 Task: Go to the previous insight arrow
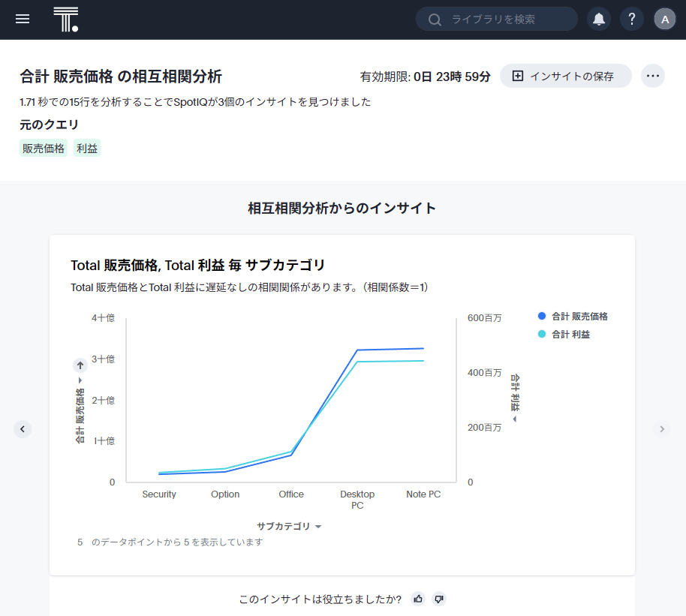click(x=23, y=429)
